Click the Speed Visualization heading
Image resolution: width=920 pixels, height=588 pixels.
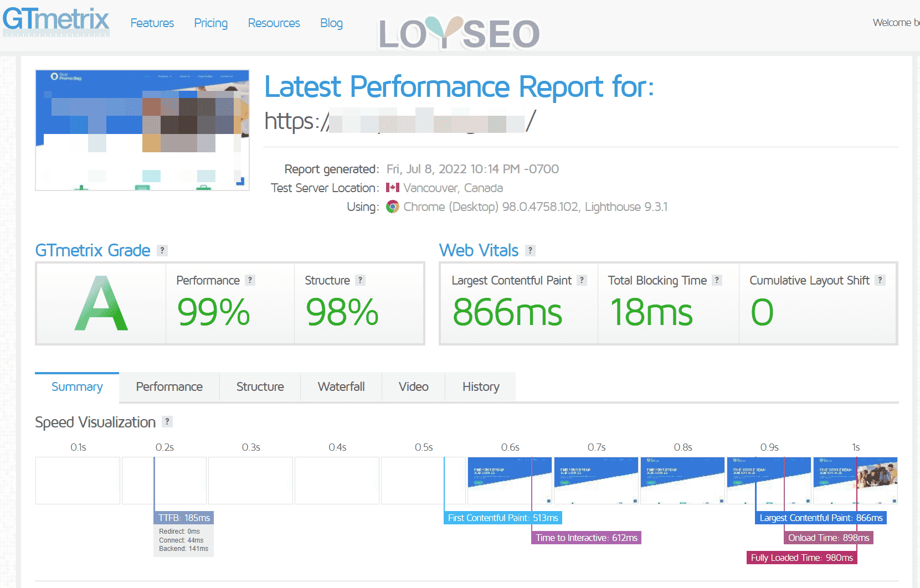pos(95,422)
